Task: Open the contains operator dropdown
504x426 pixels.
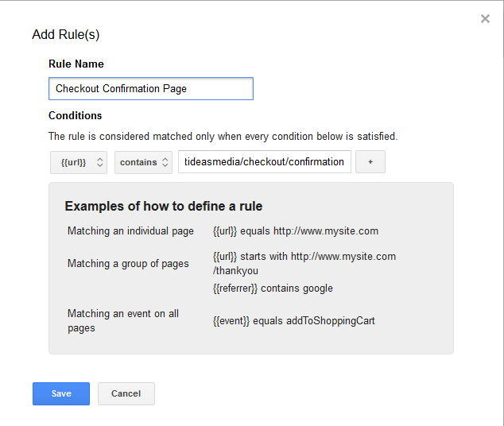Action: tap(143, 162)
